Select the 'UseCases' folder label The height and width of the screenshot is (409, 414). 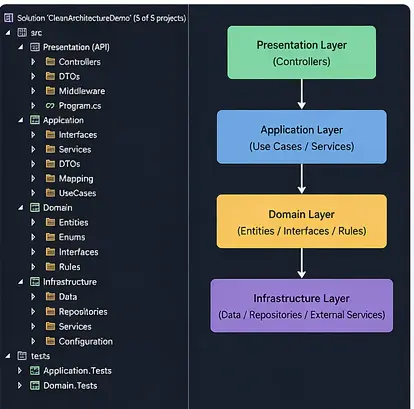(77, 193)
